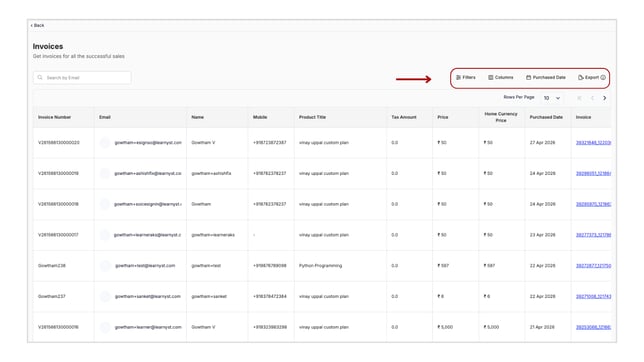Click the name gowtham+test
The image size is (644, 362).
pos(206,266)
